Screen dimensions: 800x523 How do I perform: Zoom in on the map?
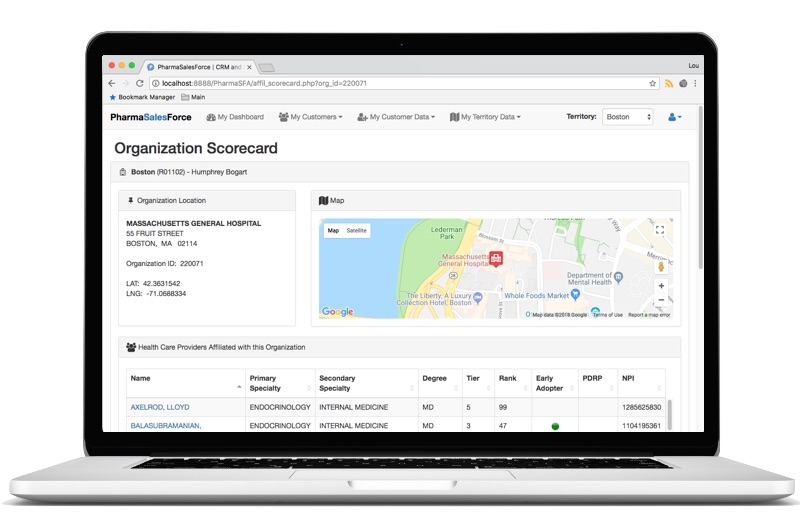661,286
